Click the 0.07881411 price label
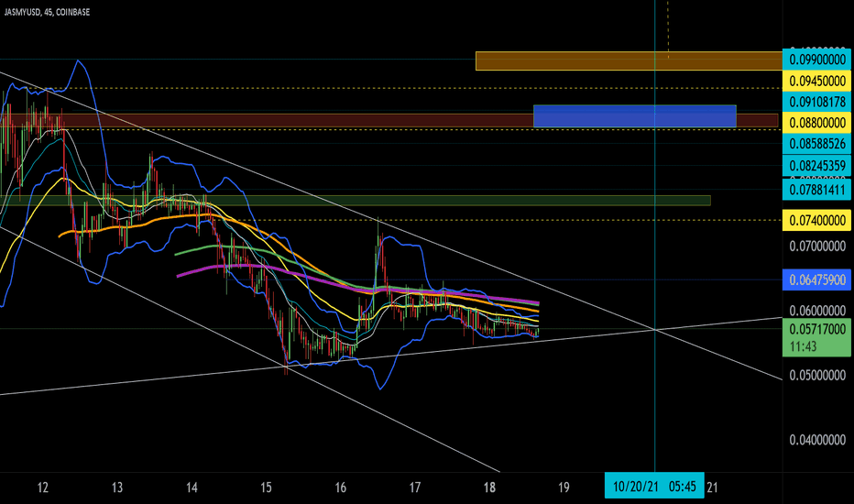Image resolution: width=854 pixels, height=504 pixels. tap(817, 190)
